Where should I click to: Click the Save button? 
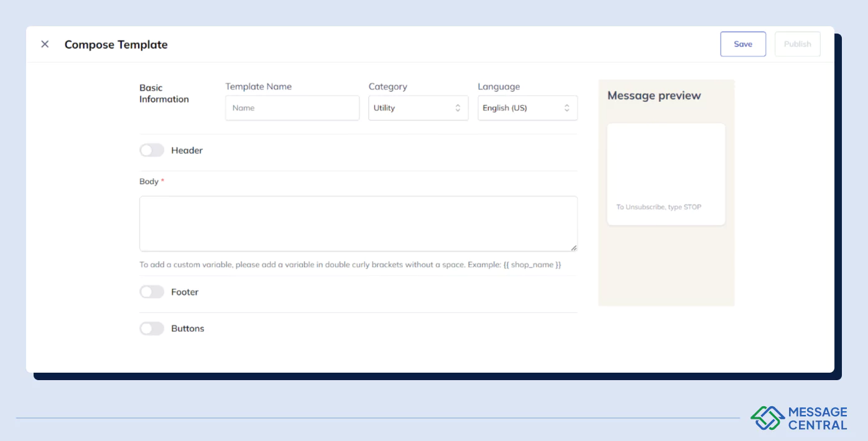(x=743, y=43)
